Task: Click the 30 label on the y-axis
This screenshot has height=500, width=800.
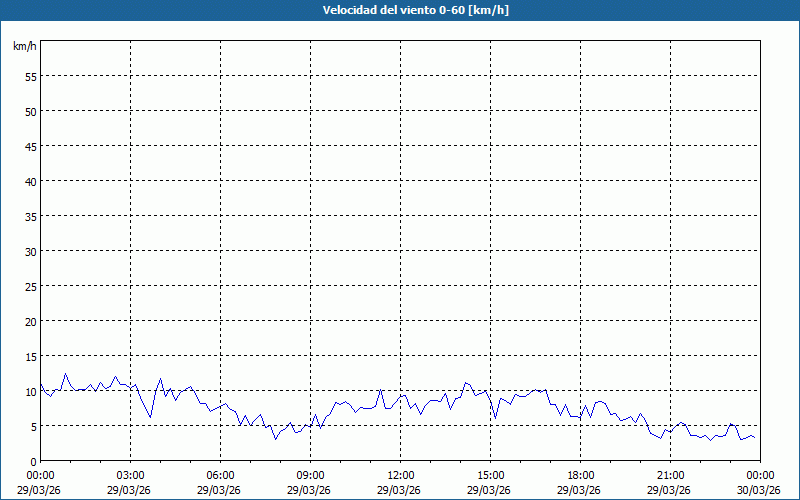Action: pos(30,251)
